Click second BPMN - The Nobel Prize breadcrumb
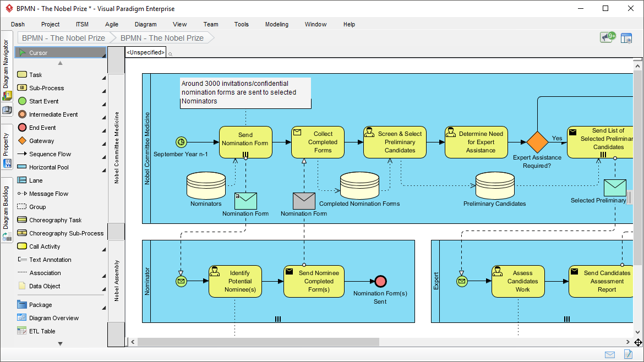Viewport: 644px width, 362px height. pyautogui.click(x=162, y=38)
